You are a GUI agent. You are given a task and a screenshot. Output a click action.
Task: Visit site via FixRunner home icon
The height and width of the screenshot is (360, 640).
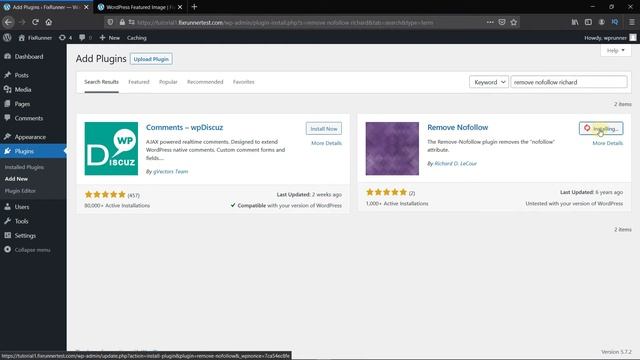point(35,38)
